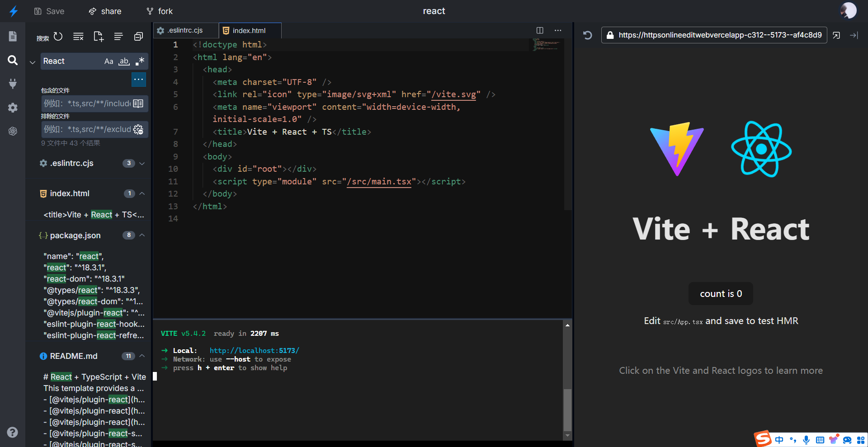
Task: Reload the preview page
Action: click(x=587, y=35)
